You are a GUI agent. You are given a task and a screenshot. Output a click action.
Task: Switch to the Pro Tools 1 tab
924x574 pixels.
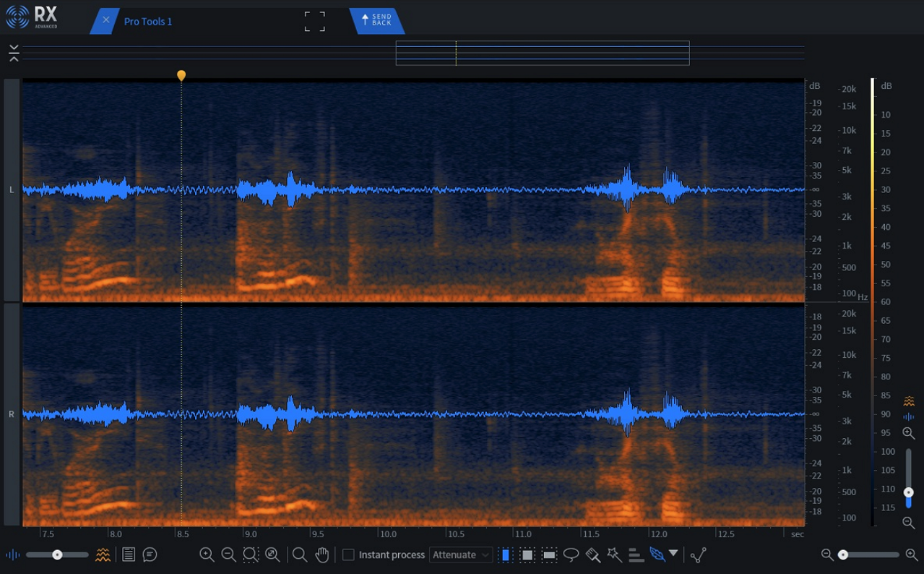[x=147, y=21]
